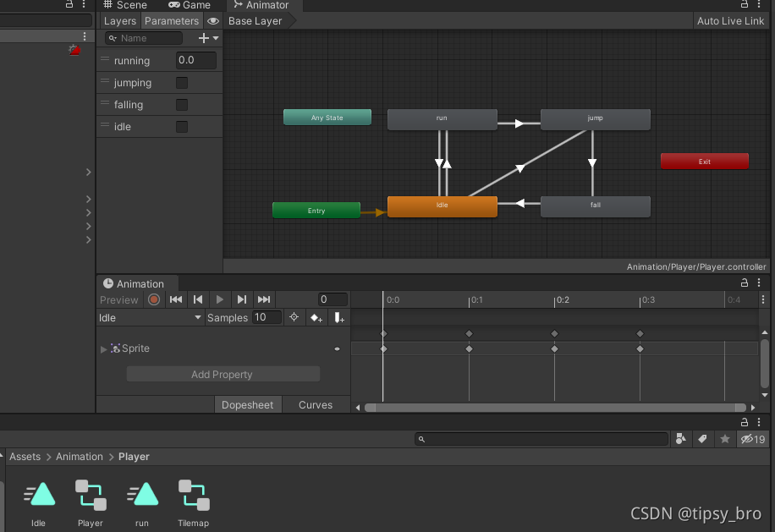The image size is (775, 532).
Task: Select the jump state node
Action: [x=595, y=119]
